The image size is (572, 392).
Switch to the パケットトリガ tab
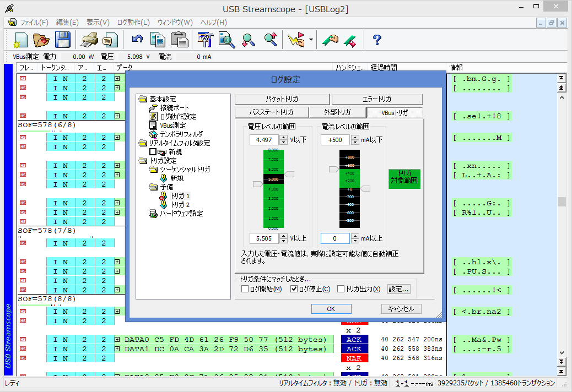282,99
